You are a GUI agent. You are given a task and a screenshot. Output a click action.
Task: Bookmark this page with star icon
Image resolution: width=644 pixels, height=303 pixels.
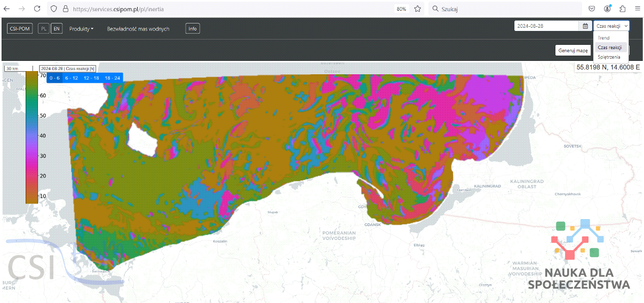pyautogui.click(x=418, y=9)
